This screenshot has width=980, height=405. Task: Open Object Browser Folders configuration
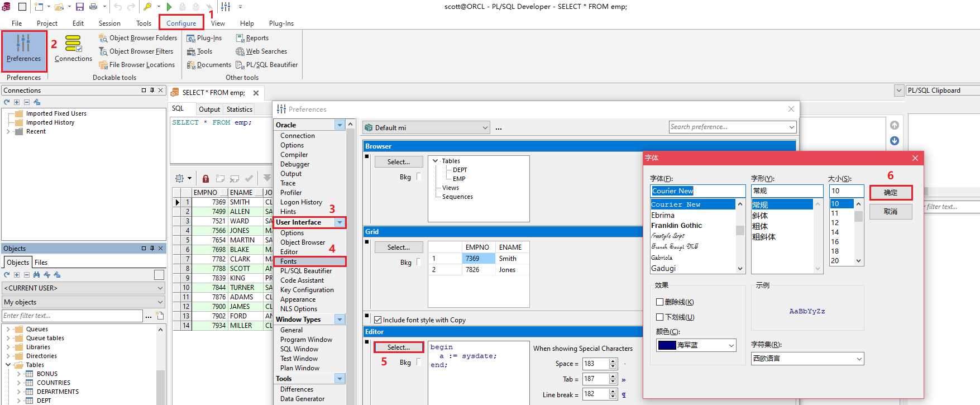click(138, 38)
